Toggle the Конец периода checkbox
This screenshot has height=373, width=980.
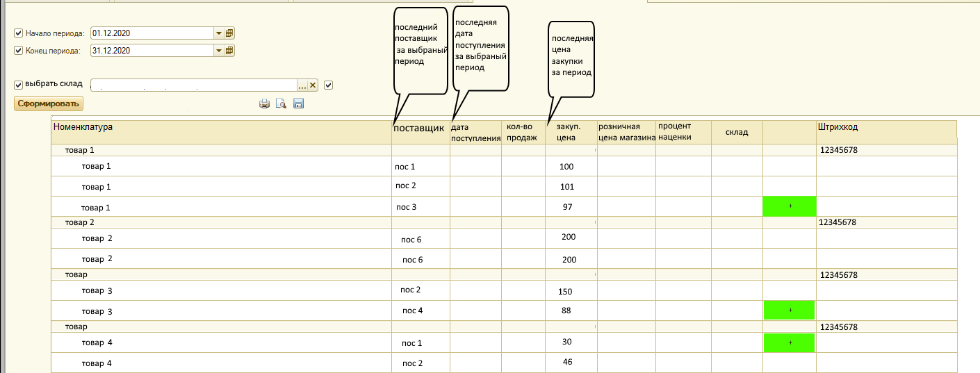tap(19, 51)
